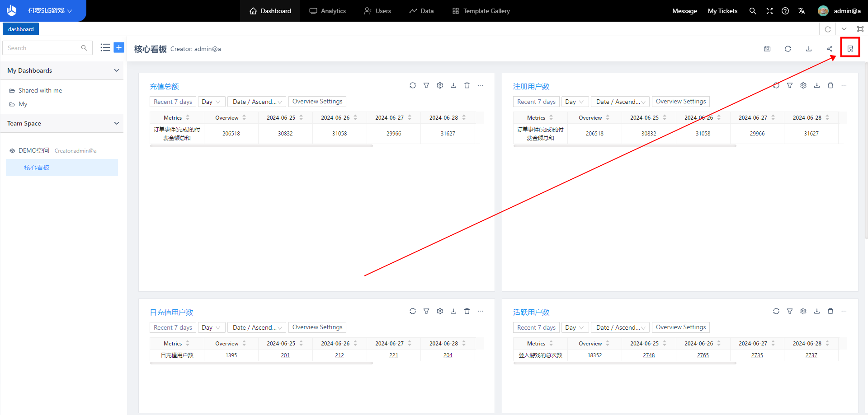Refresh the 充值总额 report card

[x=412, y=85]
